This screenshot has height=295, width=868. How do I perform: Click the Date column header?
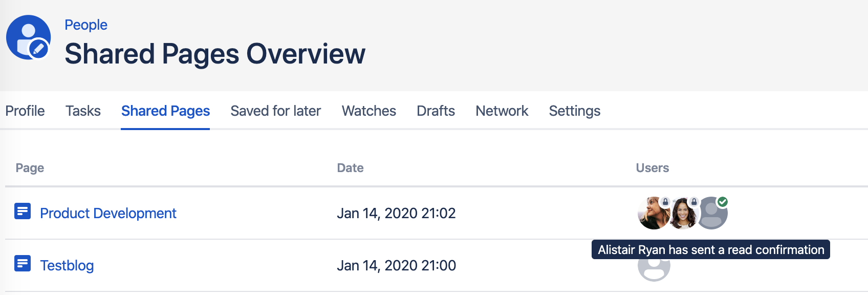[x=351, y=168]
